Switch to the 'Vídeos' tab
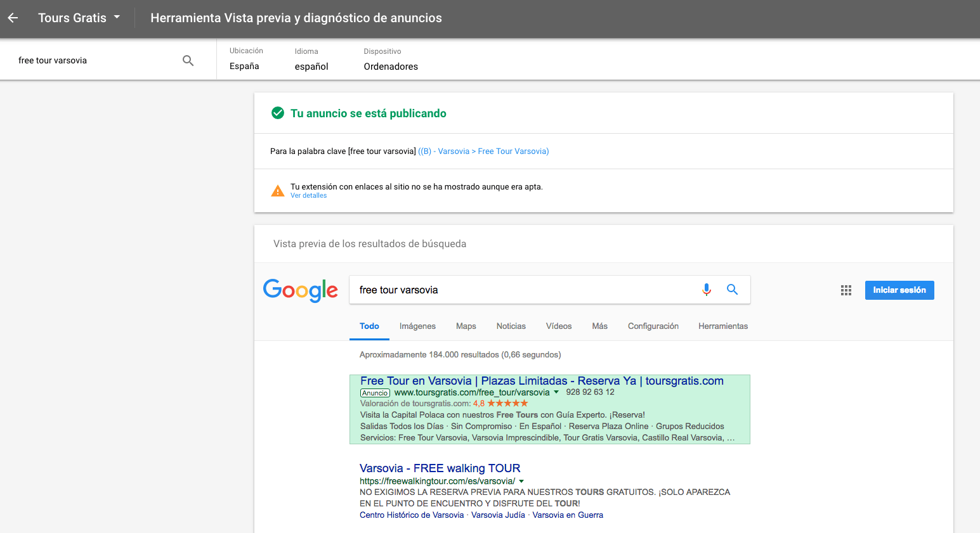This screenshot has width=980, height=533. 559,326
